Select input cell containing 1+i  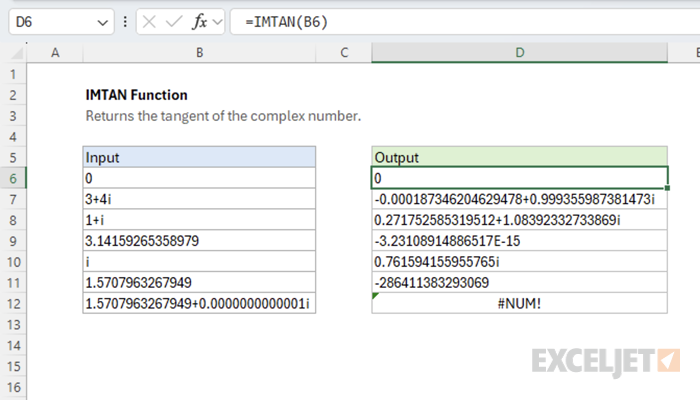(x=199, y=220)
